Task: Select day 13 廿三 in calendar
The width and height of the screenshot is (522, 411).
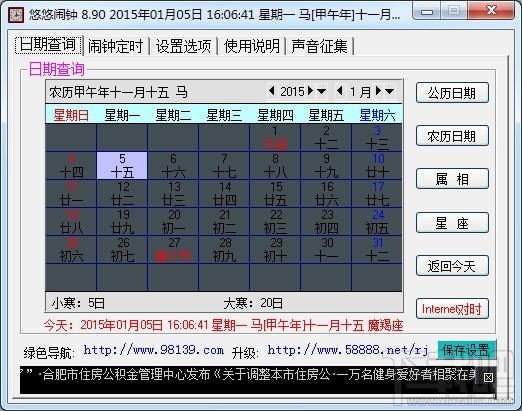Action: [173, 193]
